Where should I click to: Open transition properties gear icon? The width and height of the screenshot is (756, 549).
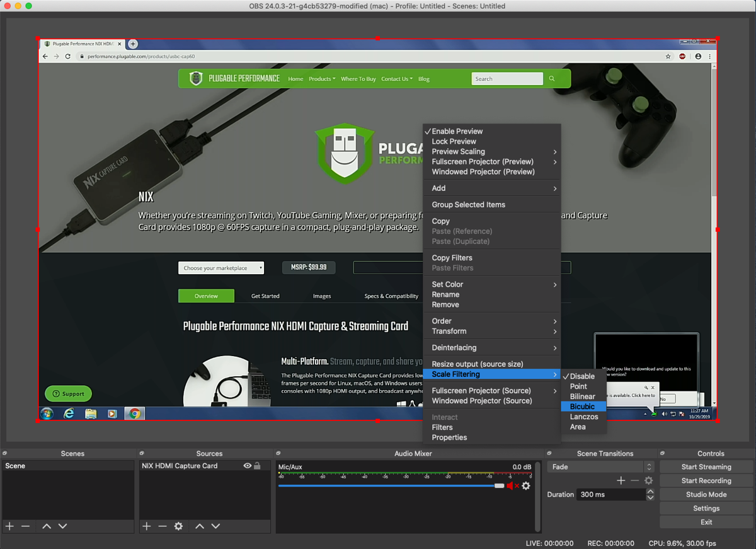(x=648, y=480)
